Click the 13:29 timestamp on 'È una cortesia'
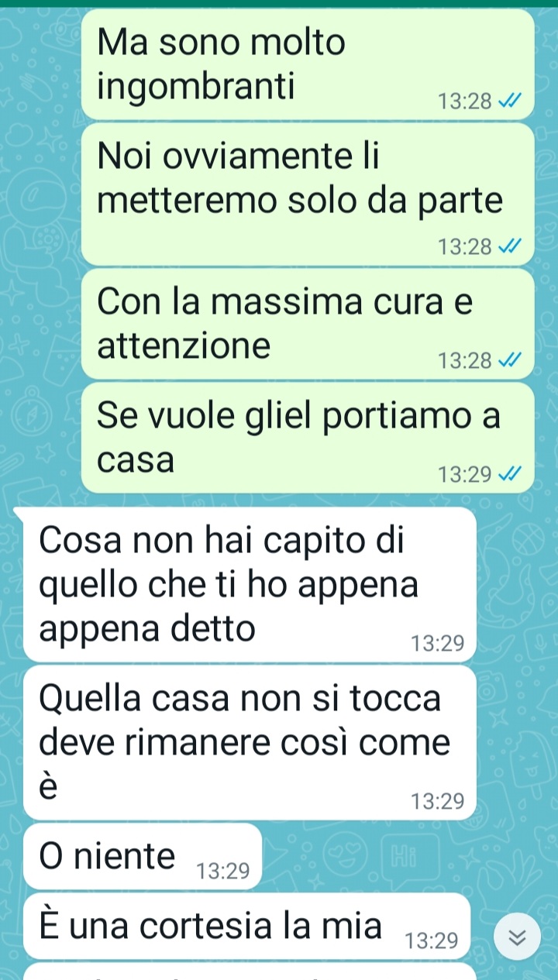The image size is (558, 980). [x=432, y=941]
